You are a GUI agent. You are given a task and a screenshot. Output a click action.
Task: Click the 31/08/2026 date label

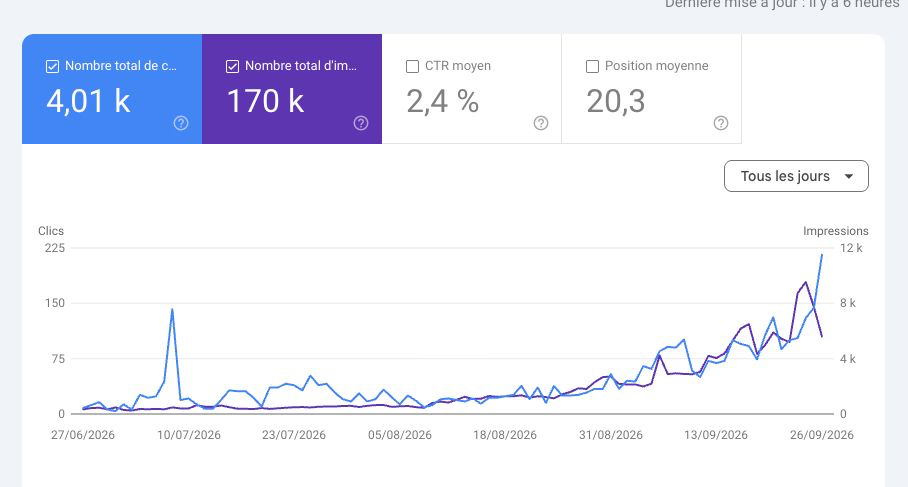pyautogui.click(x=611, y=435)
